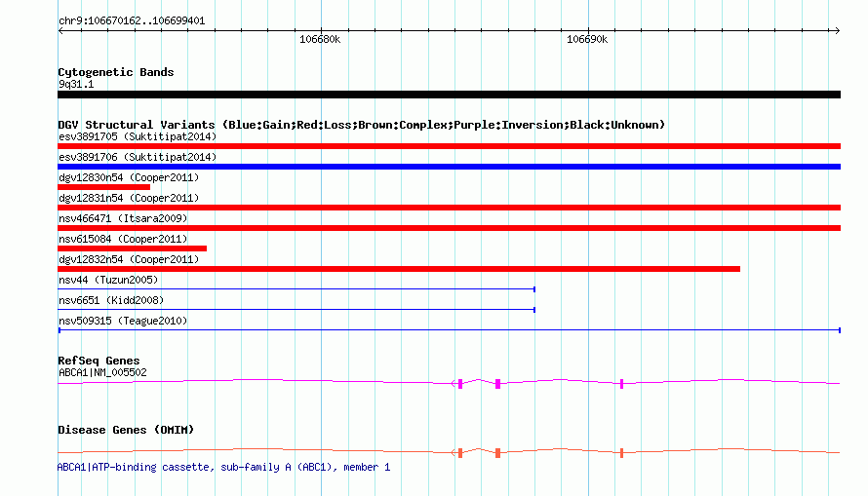Open variant nsv6651 (Kidd2008) label
868x496 pixels.
click(111, 300)
